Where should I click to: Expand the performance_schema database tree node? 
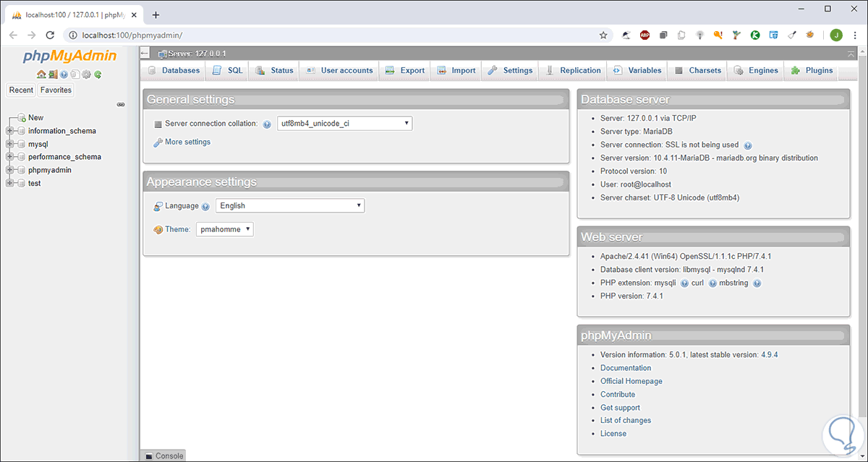(x=9, y=157)
